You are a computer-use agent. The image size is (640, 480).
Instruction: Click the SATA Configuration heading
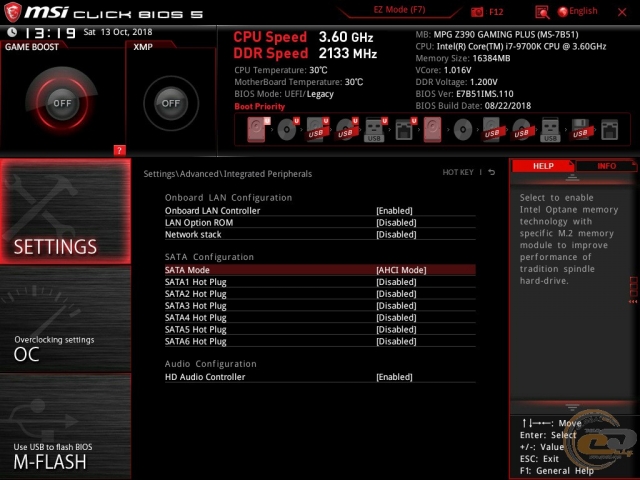[209, 257]
